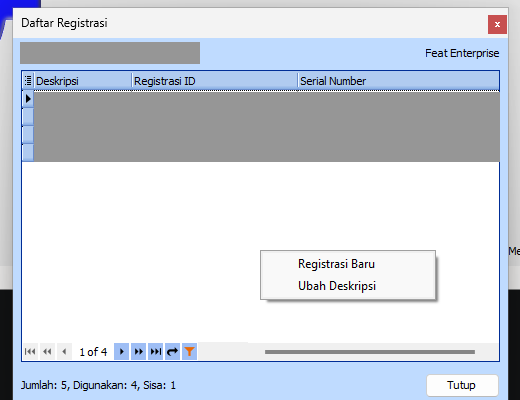Close the Daftar Registrasi dialog
This screenshot has width=520, height=400.
pos(497,24)
